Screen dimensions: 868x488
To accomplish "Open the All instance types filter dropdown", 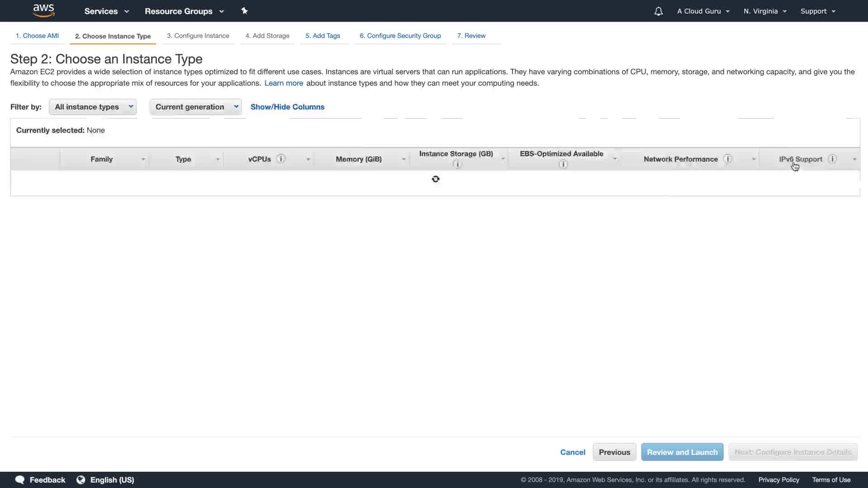I will point(93,107).
